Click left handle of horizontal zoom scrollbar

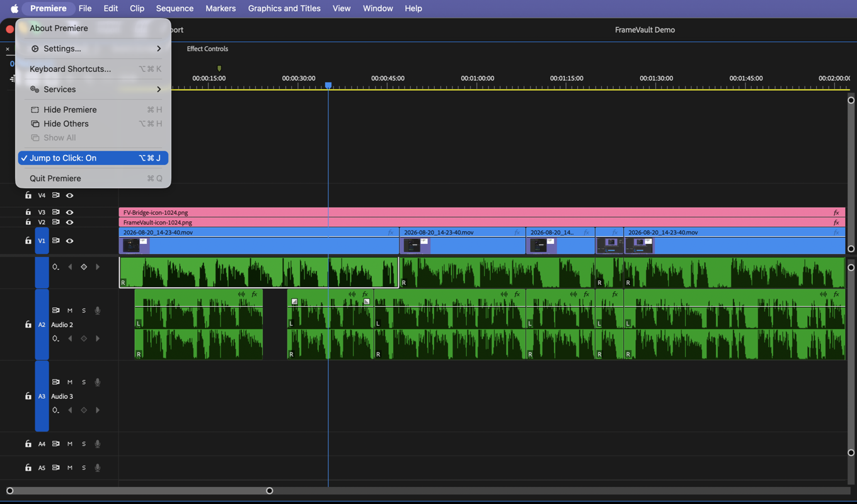pyautogui.click(x=10, y=491)
